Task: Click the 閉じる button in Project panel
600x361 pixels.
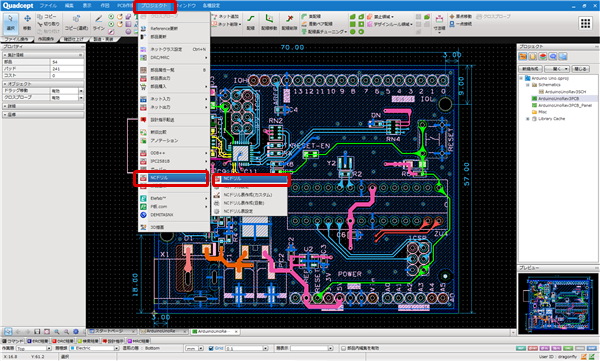Action: pos(580,69)
